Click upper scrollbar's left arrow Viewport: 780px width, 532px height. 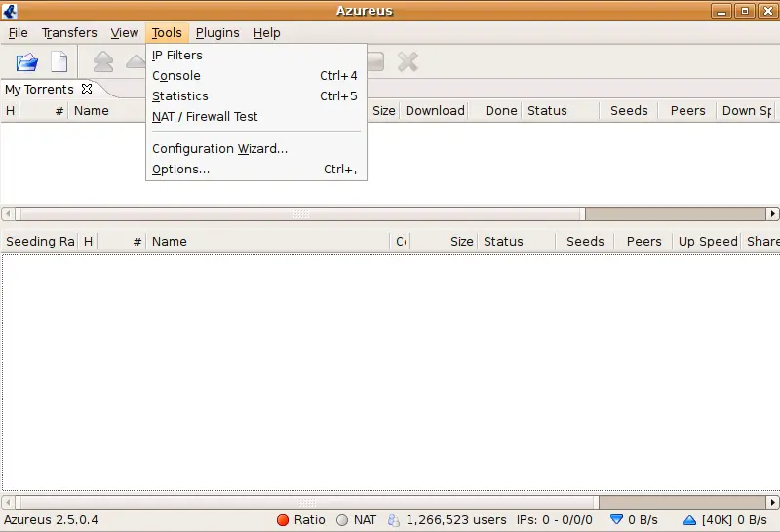[8, 213]
